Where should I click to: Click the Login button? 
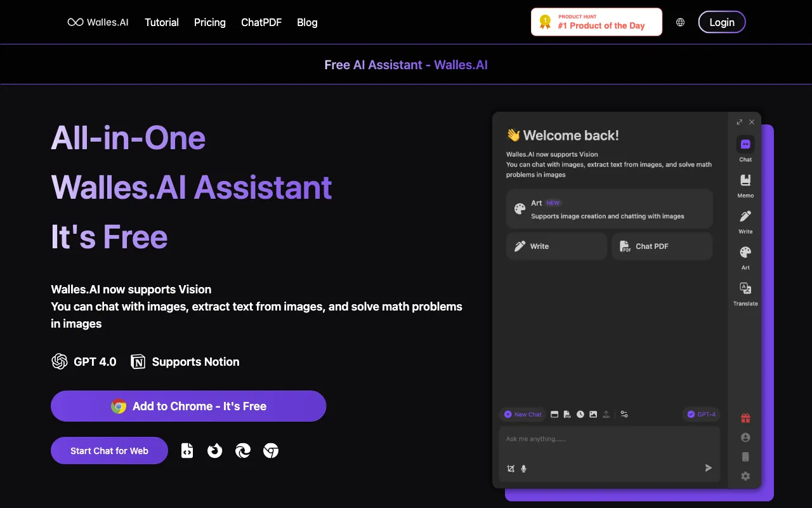tap(722, 22)
